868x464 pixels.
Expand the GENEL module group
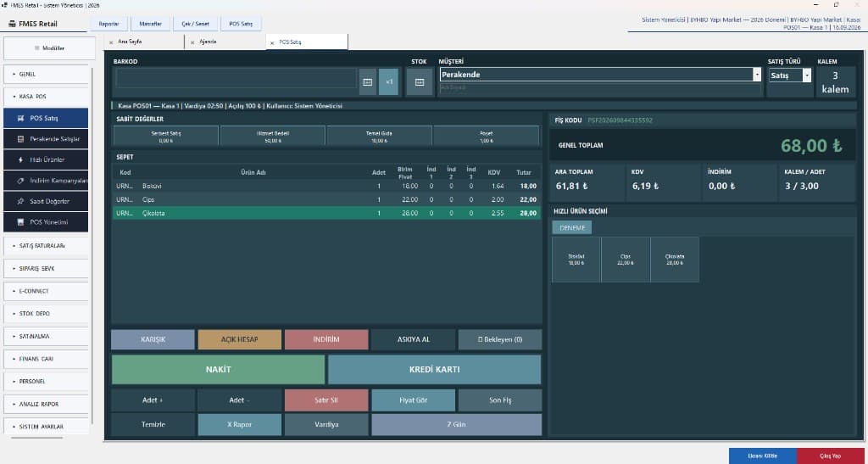pyautogui.click(x=46, y=74)
